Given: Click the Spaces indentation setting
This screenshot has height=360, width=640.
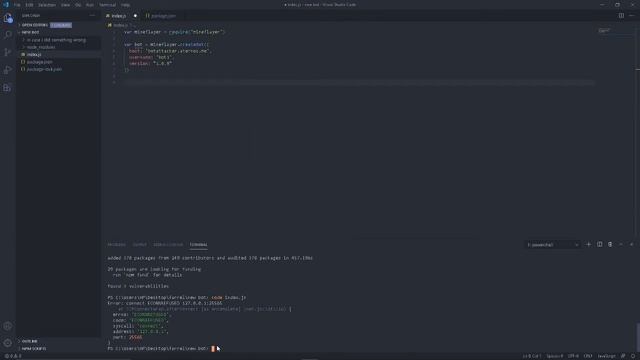Looking at the screenshot, I should pos(555,356).
